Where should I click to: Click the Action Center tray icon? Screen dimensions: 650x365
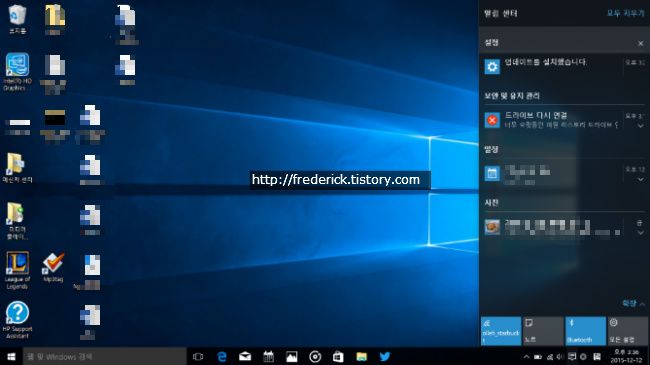[572, 357]
